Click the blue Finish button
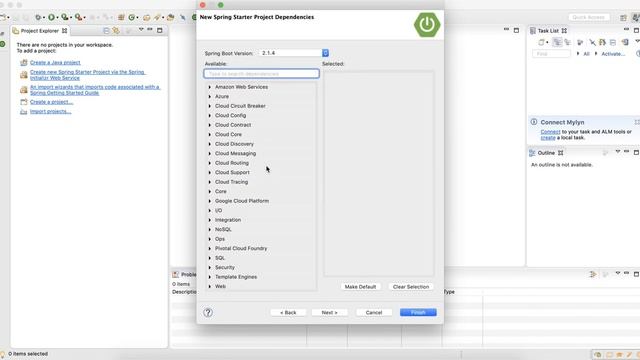This screenshot has height=360, width=640. click(418, 312)
